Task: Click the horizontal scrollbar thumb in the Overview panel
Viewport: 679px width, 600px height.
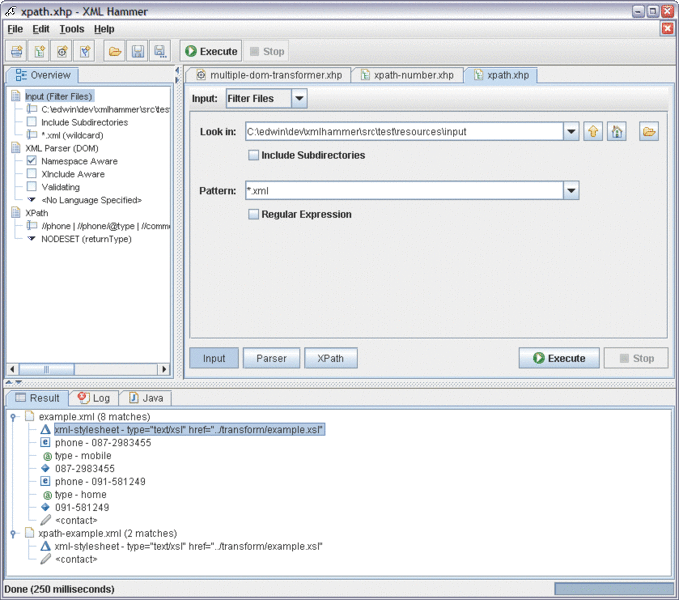Action: [x=46, y=369]
